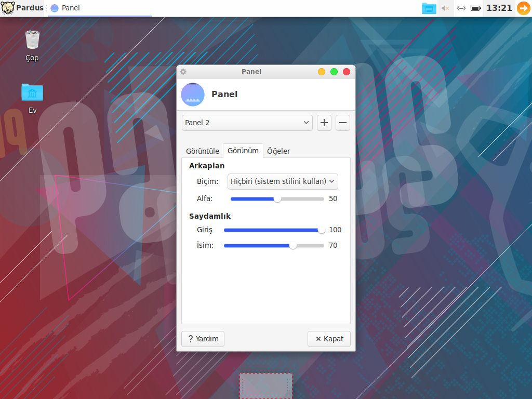
Task: Open the clock showing 13:21
Action: pyautogui.click(x=499, y=8)
